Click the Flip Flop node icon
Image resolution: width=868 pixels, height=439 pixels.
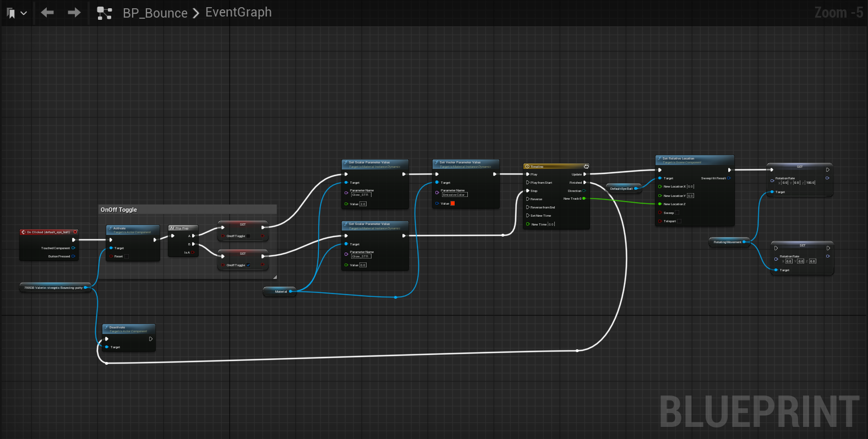(x=172, y=228)
